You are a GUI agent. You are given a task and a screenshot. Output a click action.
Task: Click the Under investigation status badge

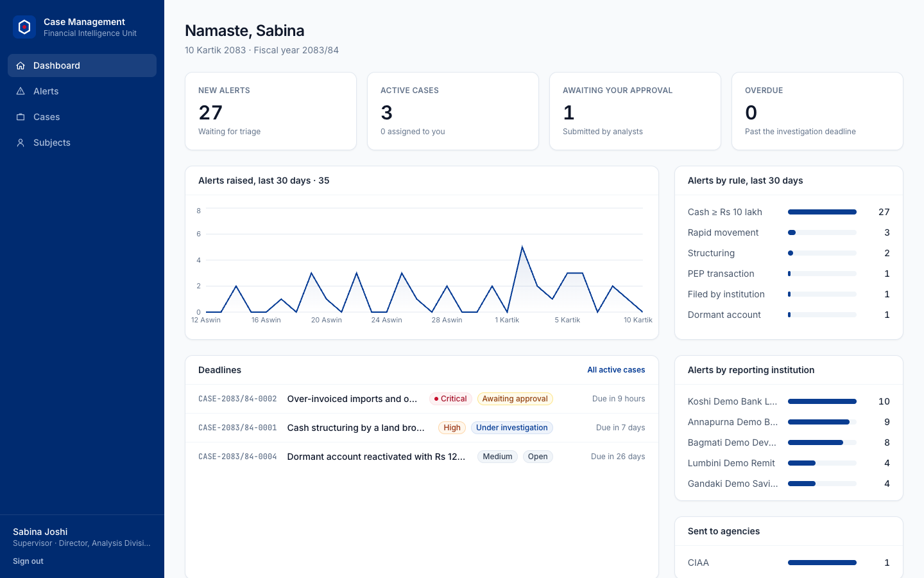click(512, 428)
